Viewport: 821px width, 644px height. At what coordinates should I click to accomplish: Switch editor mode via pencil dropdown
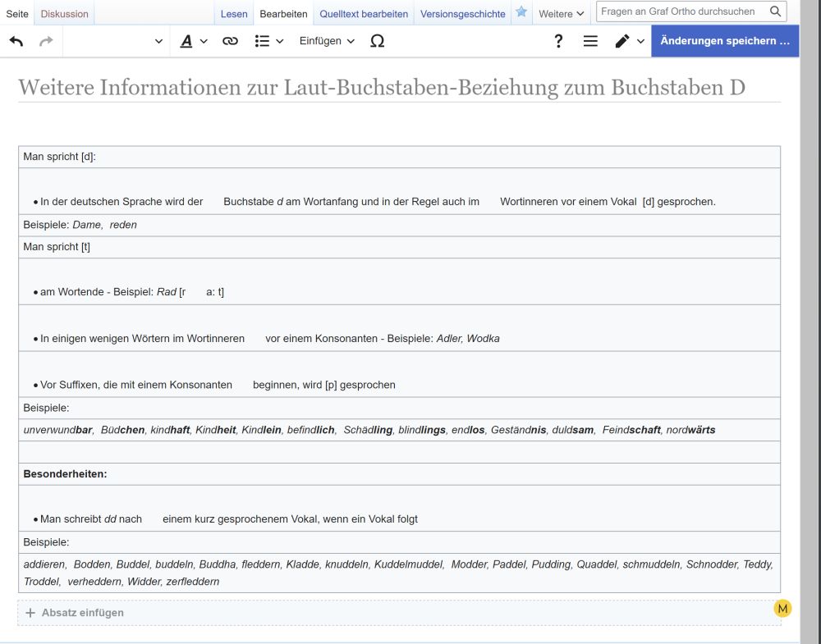[630, 41]
